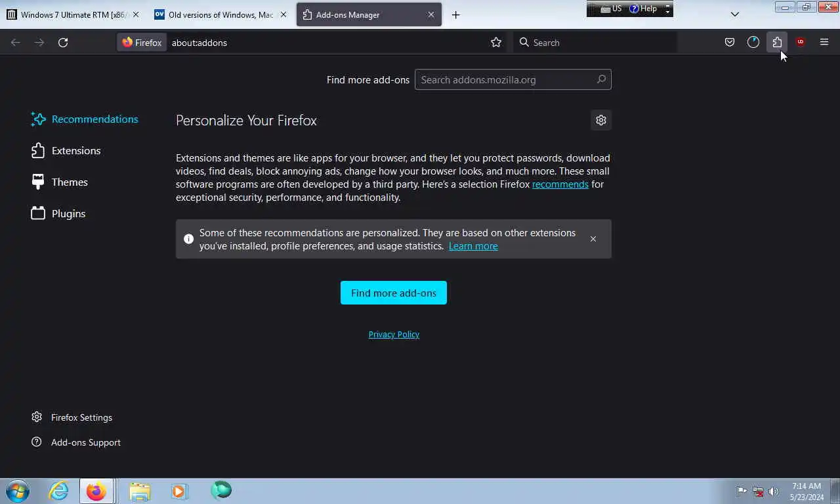Open the volume speaker tray icon

[x=774, y=491]
